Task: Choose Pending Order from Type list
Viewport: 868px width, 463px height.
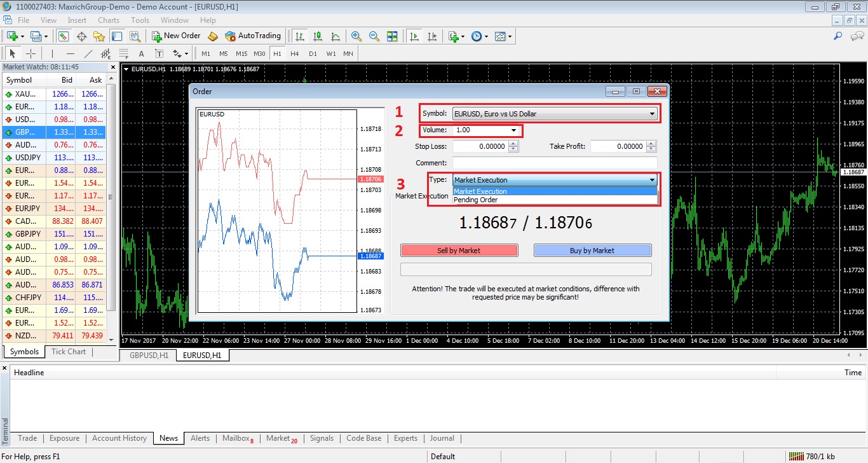Action: [x=475, y=200]
